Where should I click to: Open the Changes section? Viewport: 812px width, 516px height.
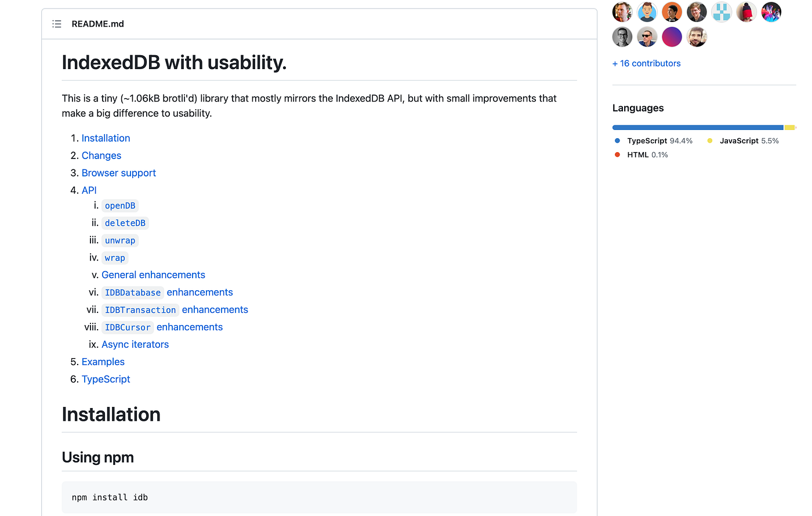tap(101, 155)
